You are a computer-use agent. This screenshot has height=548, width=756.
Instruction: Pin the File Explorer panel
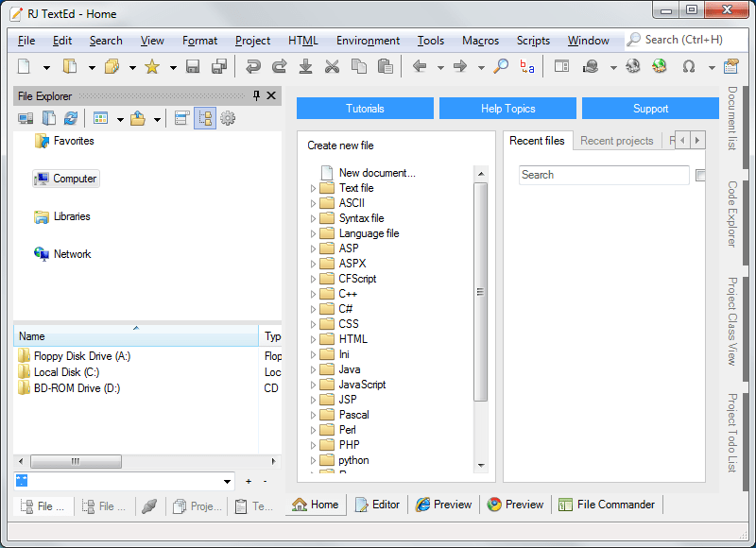click(x=256, y=95)
